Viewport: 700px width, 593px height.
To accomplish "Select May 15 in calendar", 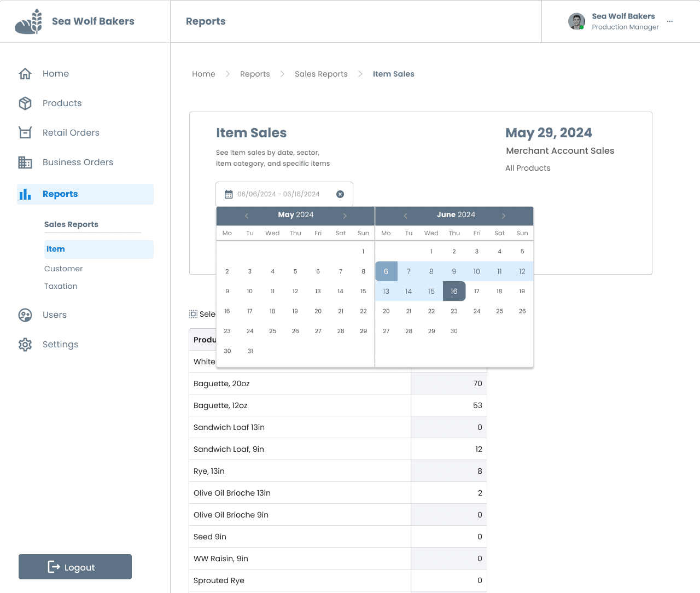I will (363, 291).
